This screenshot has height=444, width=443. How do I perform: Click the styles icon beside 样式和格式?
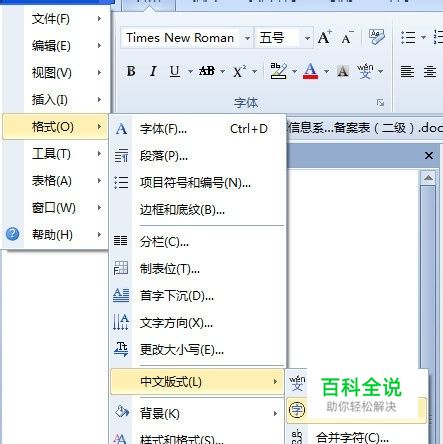121,439
